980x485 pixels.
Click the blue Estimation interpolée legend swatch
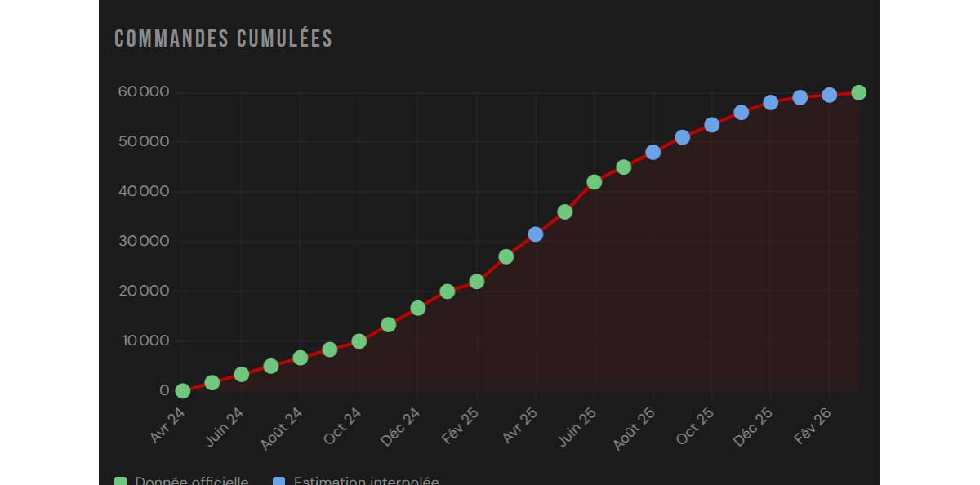(279, 482)
